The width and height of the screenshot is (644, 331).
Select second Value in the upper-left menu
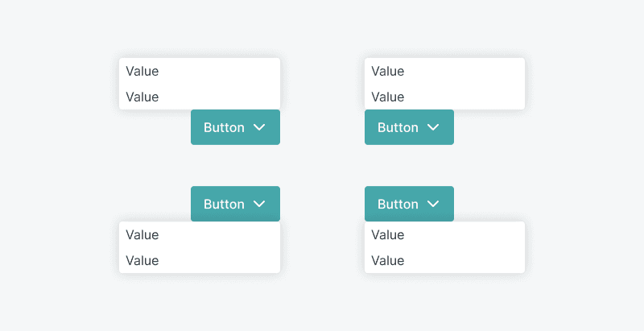pyautogui.click(x=142, y=97)
